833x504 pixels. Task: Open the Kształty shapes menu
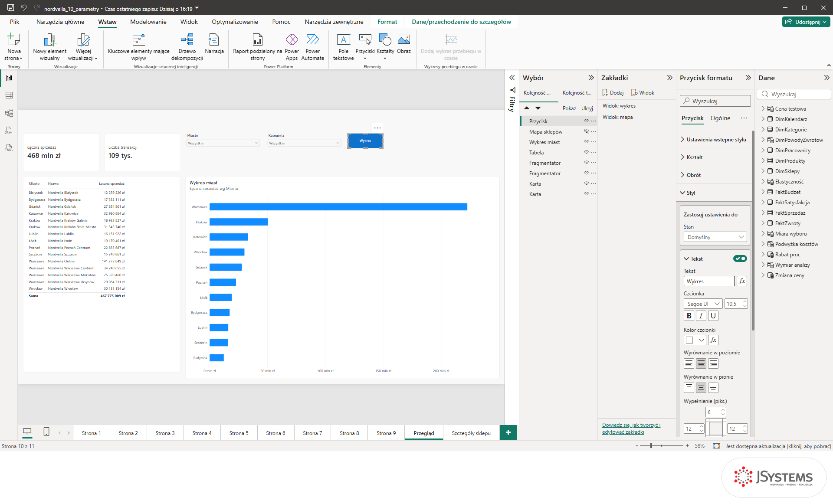[385, 47]
